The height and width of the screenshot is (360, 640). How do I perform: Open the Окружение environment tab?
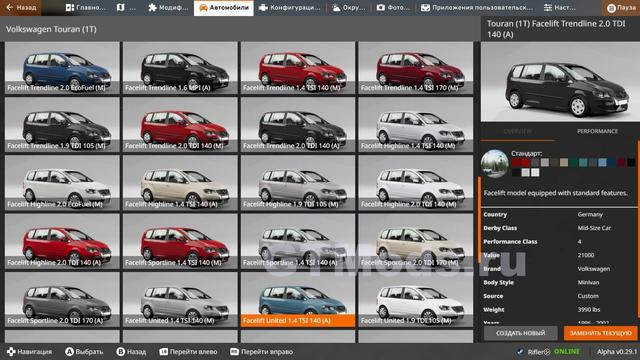[x=348, y=7]
